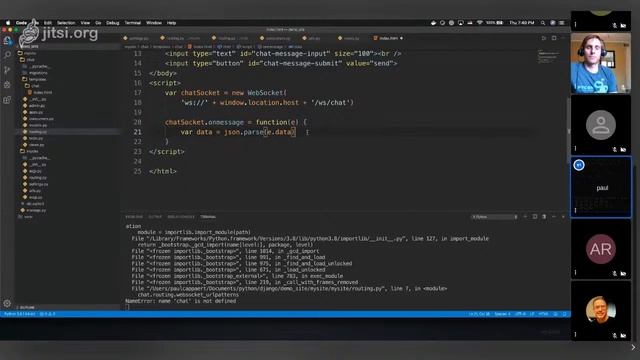The height and width of the screenshot is (360, 640).
Task: Click the Spaces indentation setting in status bar
Action: [502, 314]
